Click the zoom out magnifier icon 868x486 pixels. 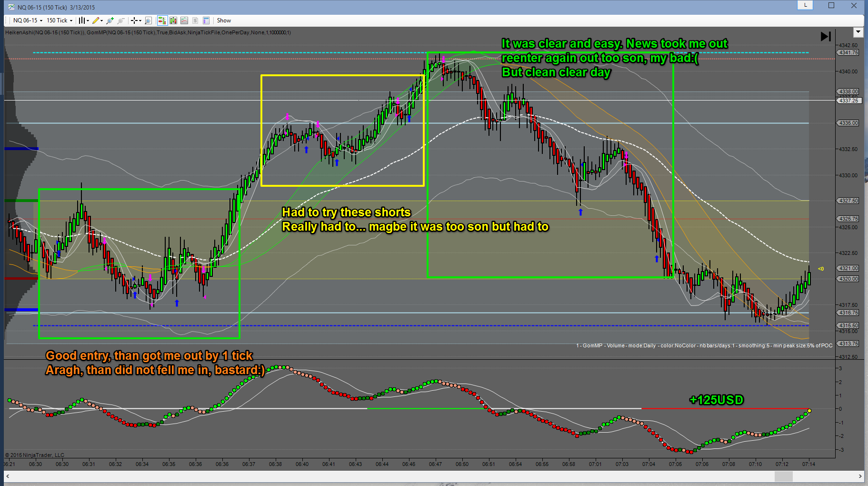[x=121, y=20]
